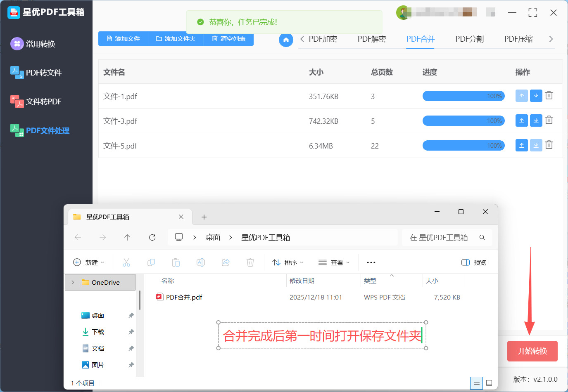Expand the OneDrive tree node
The image size is (568, 392).
[73, 282]
